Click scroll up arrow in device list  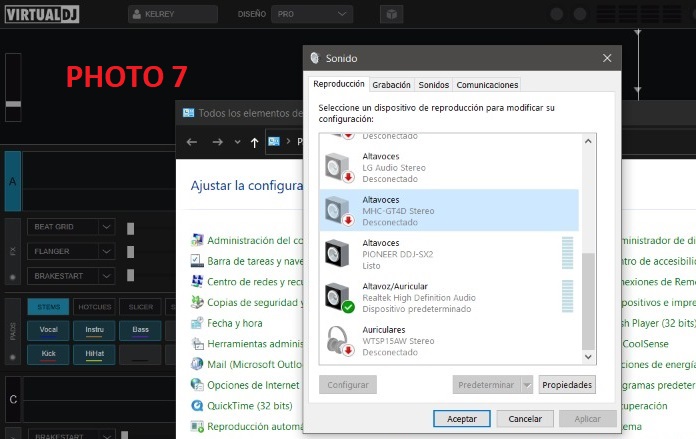(588, 141)
